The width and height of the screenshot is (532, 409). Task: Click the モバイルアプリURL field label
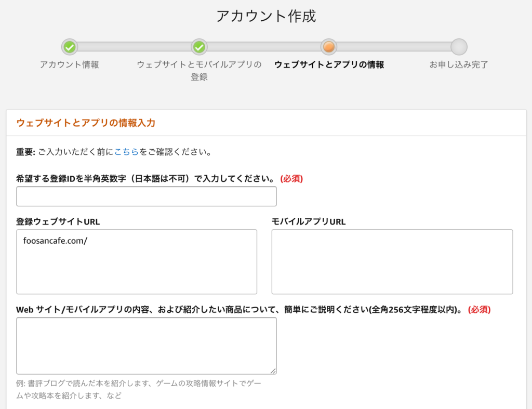point(309,222)
